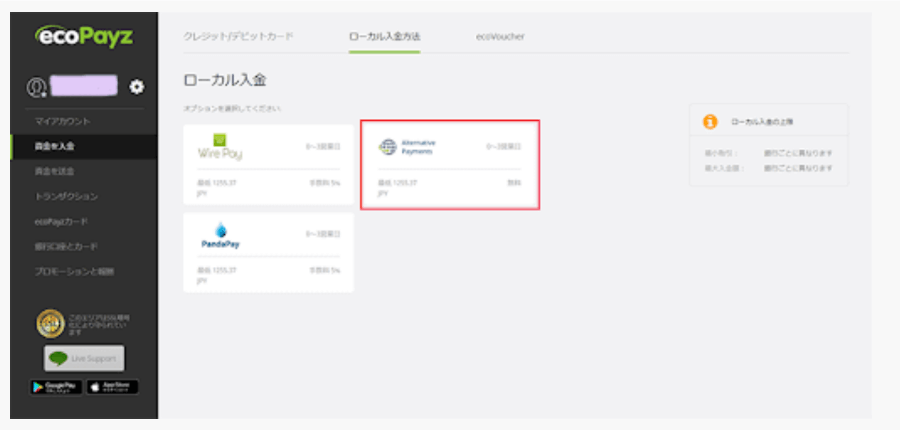Open トランザクション in sidebar
Image resolution: width=900 pixels, height=430 pixels.
pos(66,196)
